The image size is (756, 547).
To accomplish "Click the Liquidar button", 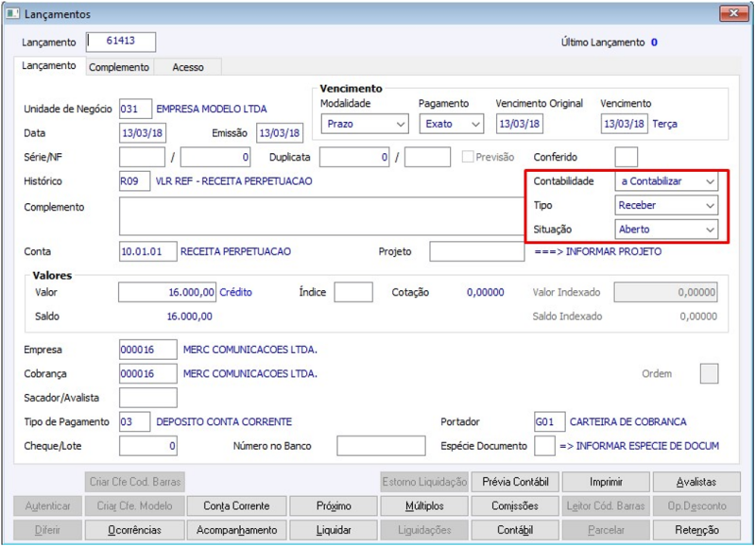I will (x=334, y=530).
